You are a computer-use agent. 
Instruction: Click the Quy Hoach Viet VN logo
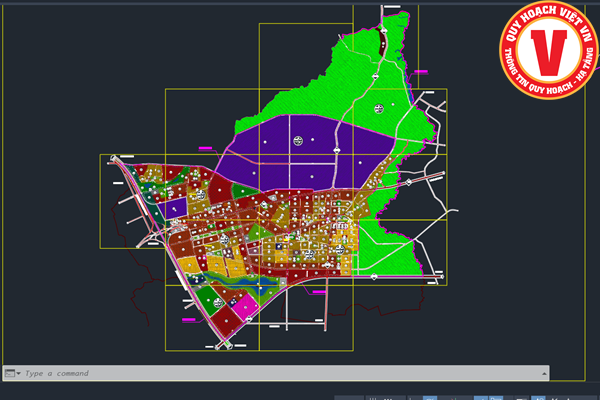click(548, 50)
